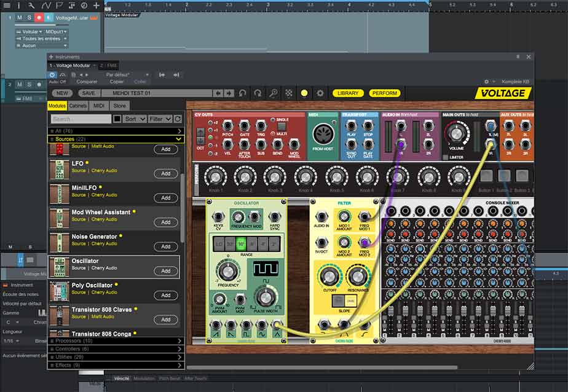Click the oscillator HARD SYNC jack
The image size is (568, 392).
point(275,216)
